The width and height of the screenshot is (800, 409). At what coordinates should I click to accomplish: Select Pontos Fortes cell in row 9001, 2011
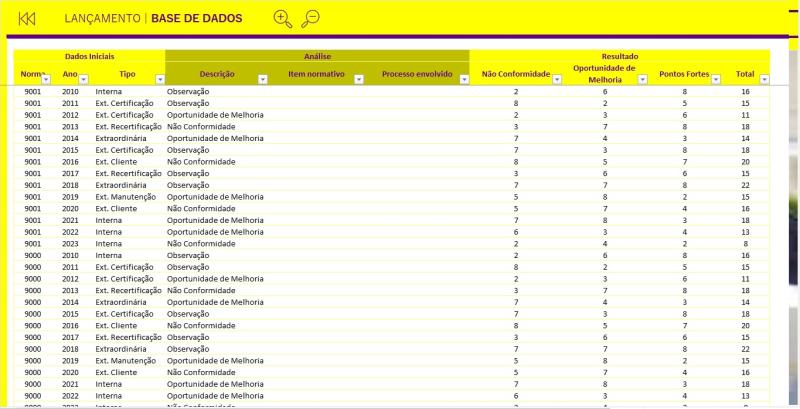click(x=684, y=103)
